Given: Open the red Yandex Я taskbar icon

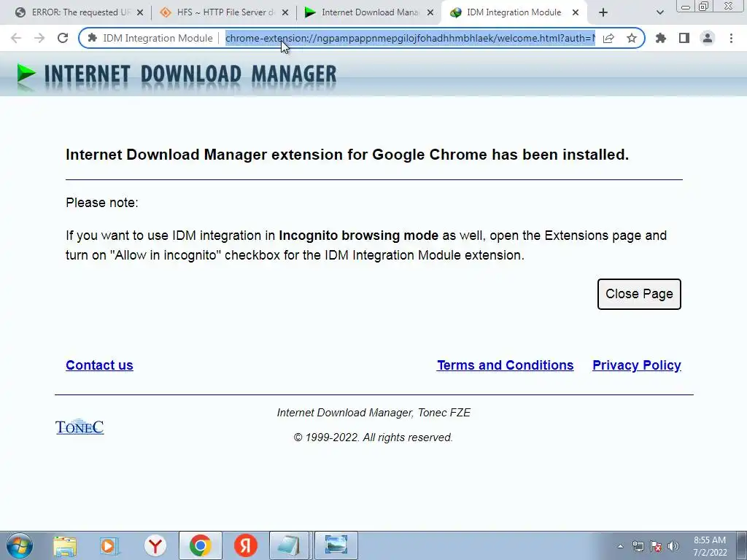Looking at the screenshot, I should [246, 545].
